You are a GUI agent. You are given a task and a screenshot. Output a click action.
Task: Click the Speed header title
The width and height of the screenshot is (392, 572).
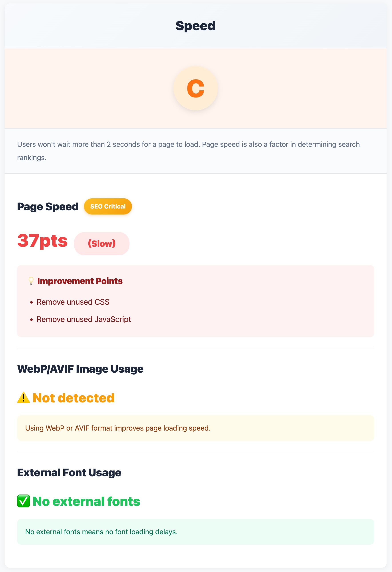(196, 25)
